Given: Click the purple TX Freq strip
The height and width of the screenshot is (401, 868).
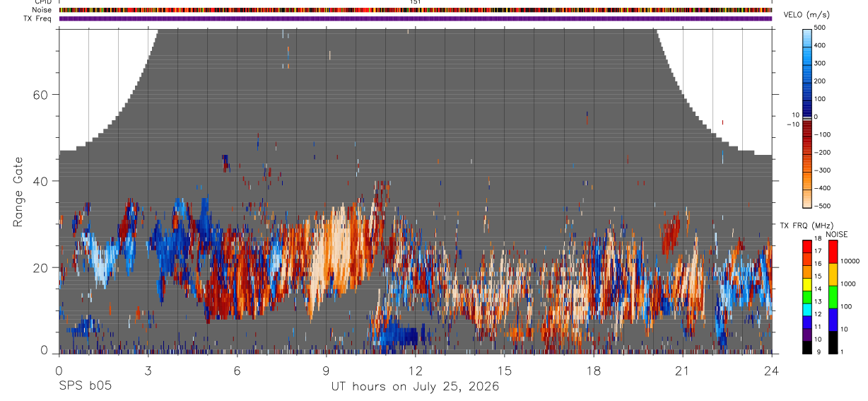Looking at the screenshot, I should click(416, 18).
